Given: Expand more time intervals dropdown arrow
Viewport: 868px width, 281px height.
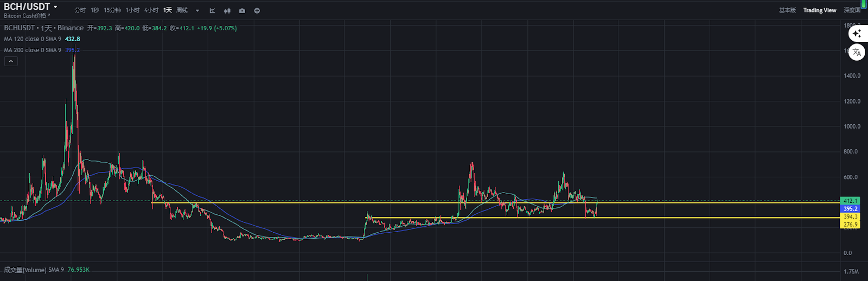Looking at the screenshot, I should [x=197, y=10].
